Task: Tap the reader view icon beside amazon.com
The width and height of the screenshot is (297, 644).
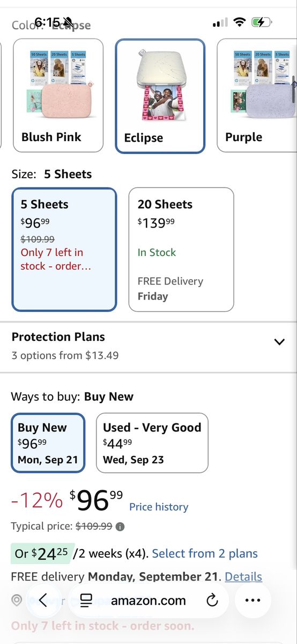Action: (x=86, y=601)
